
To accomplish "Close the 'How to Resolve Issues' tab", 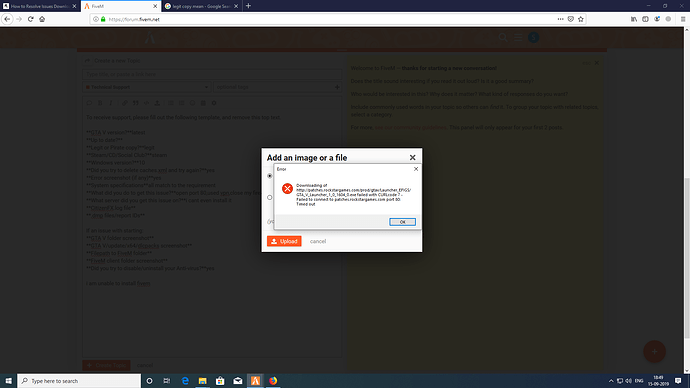I will tap(74, 6).
